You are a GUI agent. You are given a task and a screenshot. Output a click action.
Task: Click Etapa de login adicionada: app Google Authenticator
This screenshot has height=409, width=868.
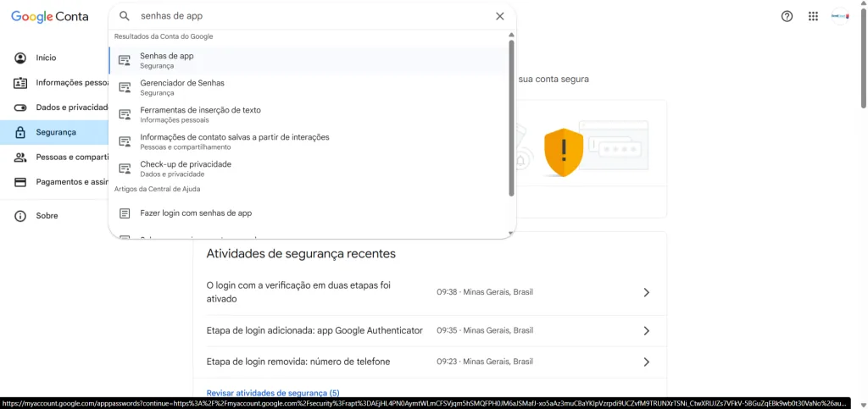tap(314, 330)
